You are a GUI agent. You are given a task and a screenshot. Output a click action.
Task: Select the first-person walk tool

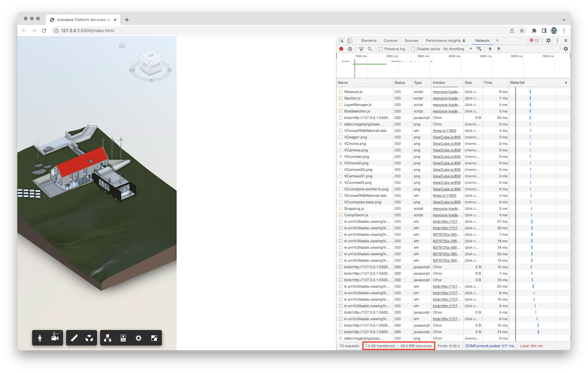coord(40,338)
